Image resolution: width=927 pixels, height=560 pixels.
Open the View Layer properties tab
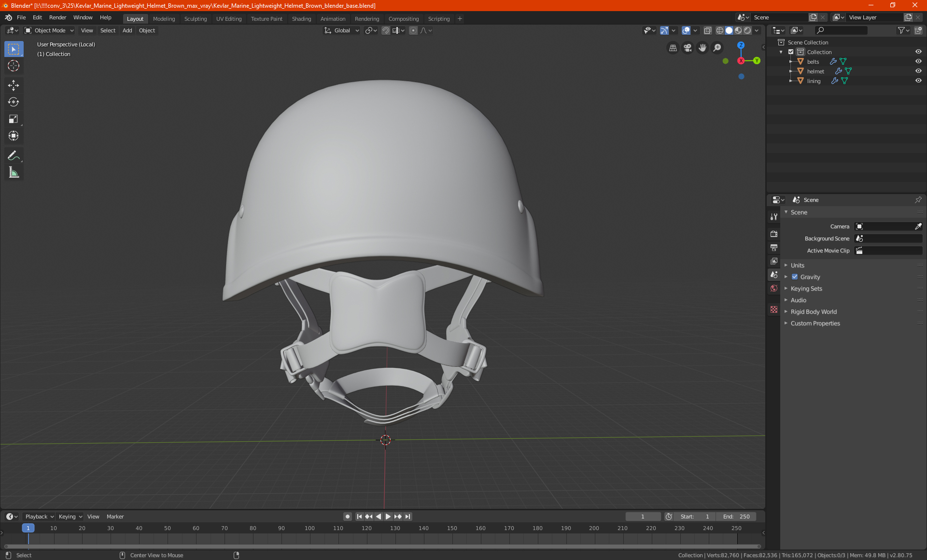click(774, 261)
